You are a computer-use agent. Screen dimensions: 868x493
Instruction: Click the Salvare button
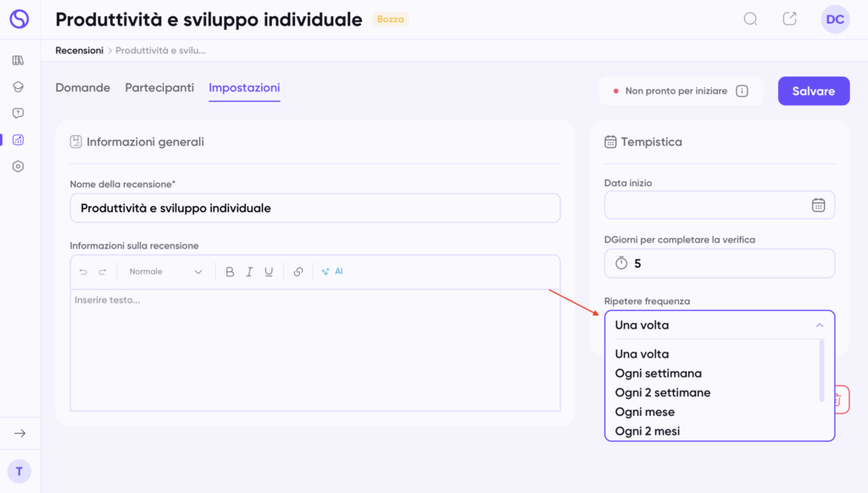813,91
